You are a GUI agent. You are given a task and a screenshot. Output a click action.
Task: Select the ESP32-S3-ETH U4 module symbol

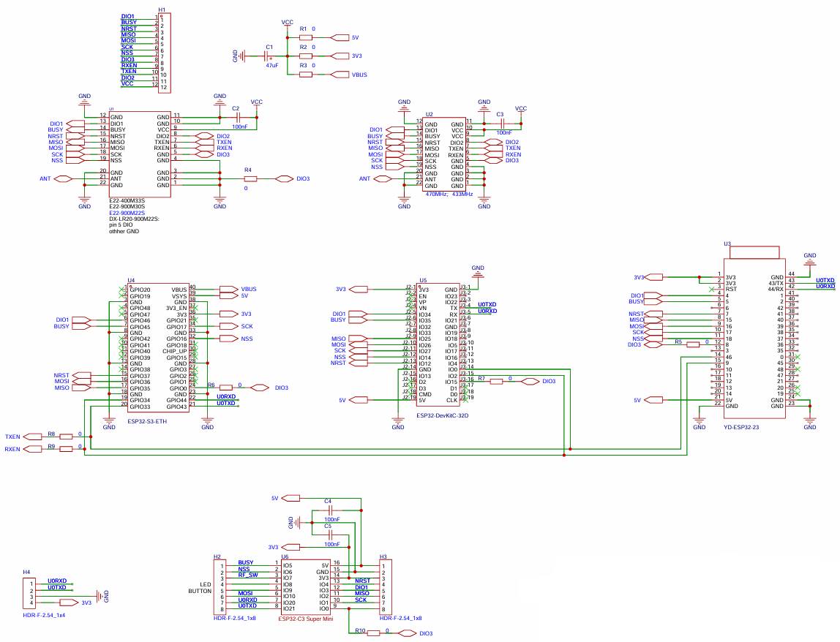tap(158, 347)
